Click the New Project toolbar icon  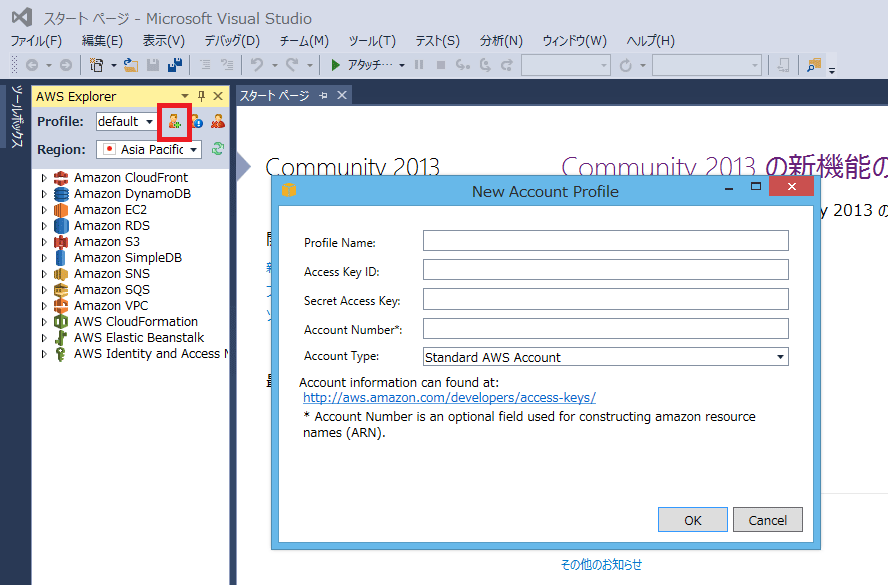pos(96,65)
